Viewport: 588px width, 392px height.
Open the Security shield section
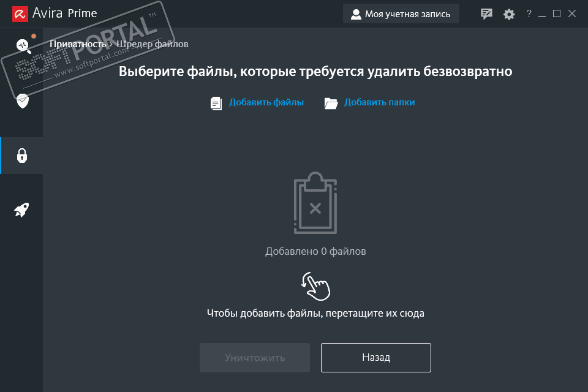coord(23,100)
